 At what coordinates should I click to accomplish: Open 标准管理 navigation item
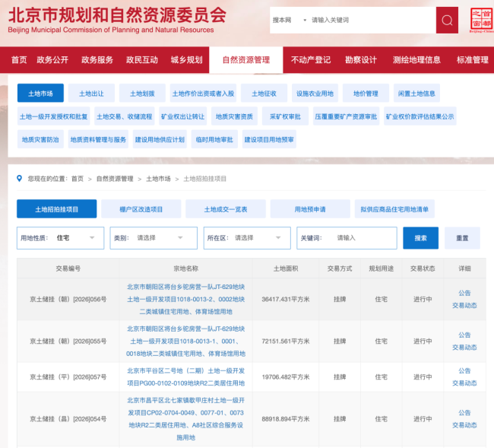472,60
